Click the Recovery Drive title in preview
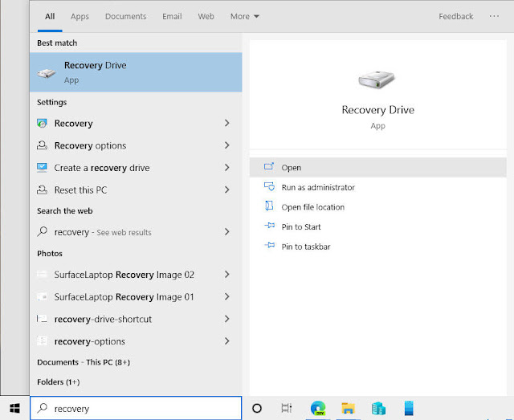This screenshot has height=420, width=514. 378,110
